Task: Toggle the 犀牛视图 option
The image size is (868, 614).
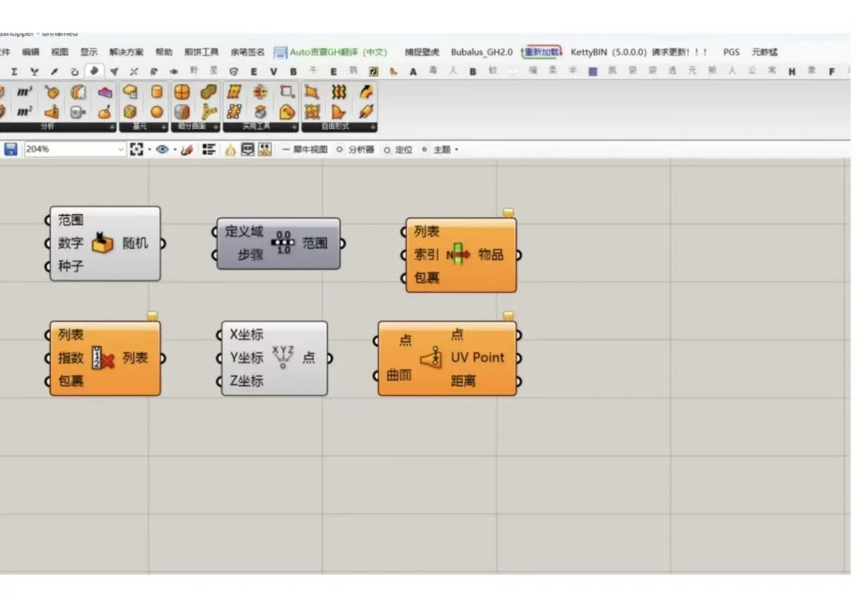Action: [305, 149]
